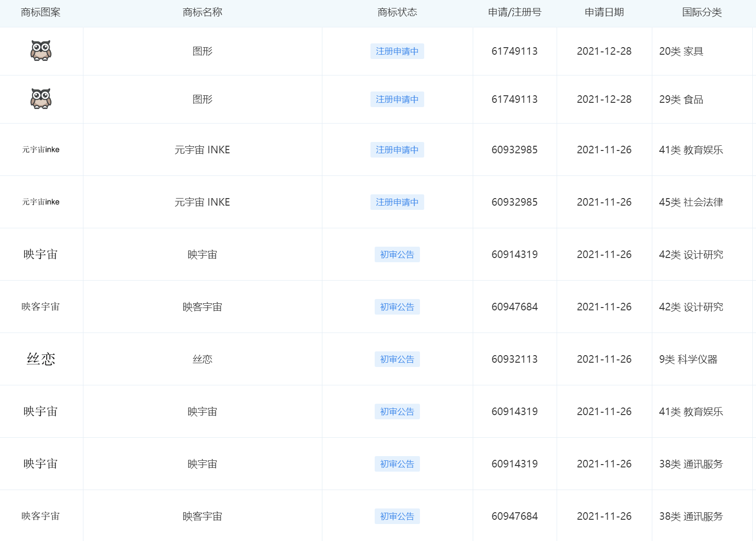This screenshot has height=541, width=756.
Task: Click 41类 教育娱乐 in 映宇宙 row
Action: coord(691,411)
